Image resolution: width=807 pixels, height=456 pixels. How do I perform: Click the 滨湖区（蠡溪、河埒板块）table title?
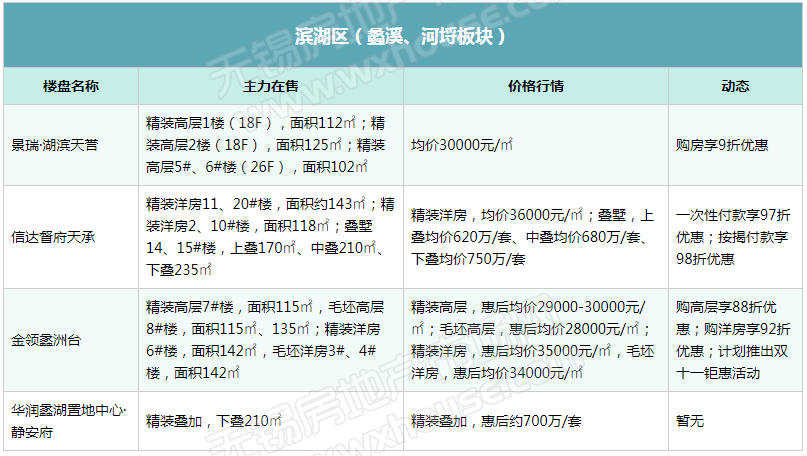point(403,37)
